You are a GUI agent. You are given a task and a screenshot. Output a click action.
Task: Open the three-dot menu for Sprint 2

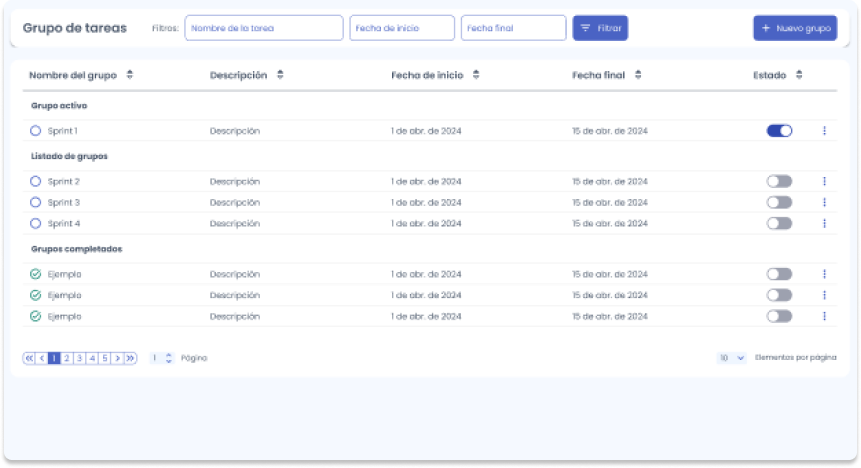tap(824, 181)
